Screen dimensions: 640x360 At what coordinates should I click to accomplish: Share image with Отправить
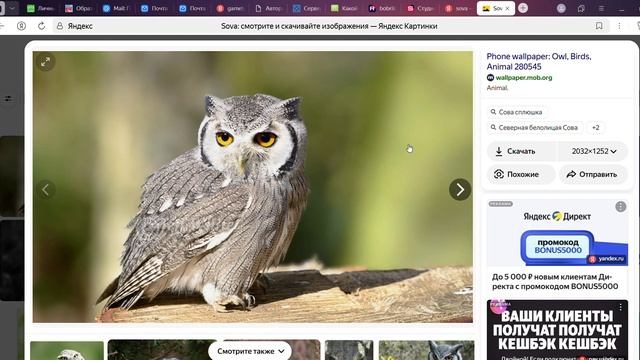click(593, 174)
